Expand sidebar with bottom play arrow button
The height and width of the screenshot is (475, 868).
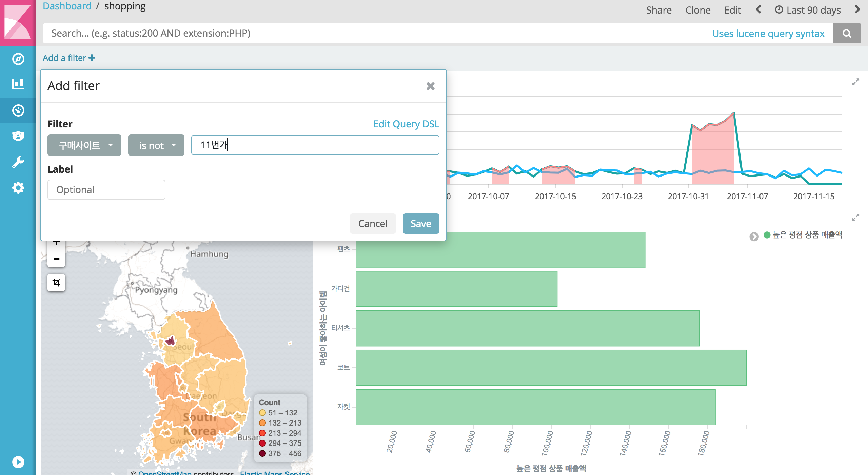click(18, 462)
